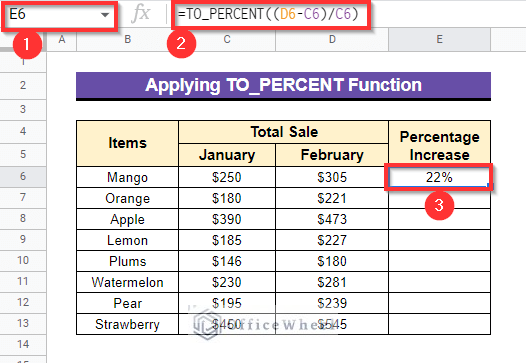Click the fill handle of cell E6
Image resolution: width=526 pixels, height=363 pixels.
pyautogui.click(x=488, y=185)
